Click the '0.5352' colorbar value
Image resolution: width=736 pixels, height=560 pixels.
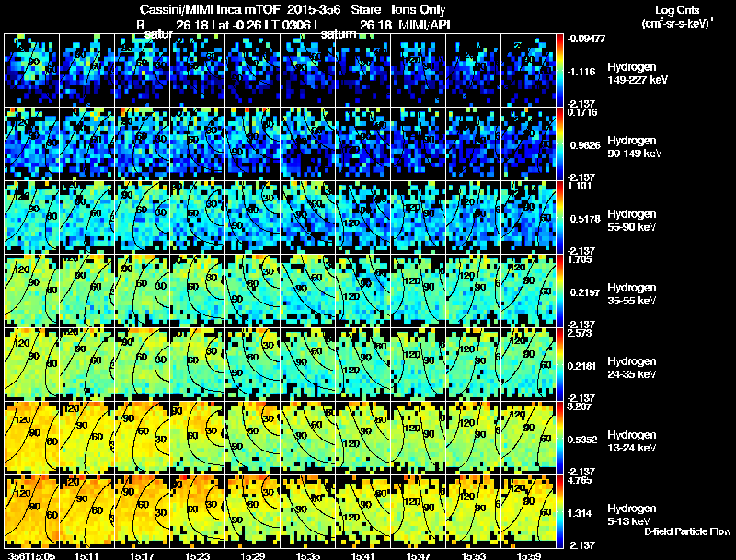(x=582, y=440)
